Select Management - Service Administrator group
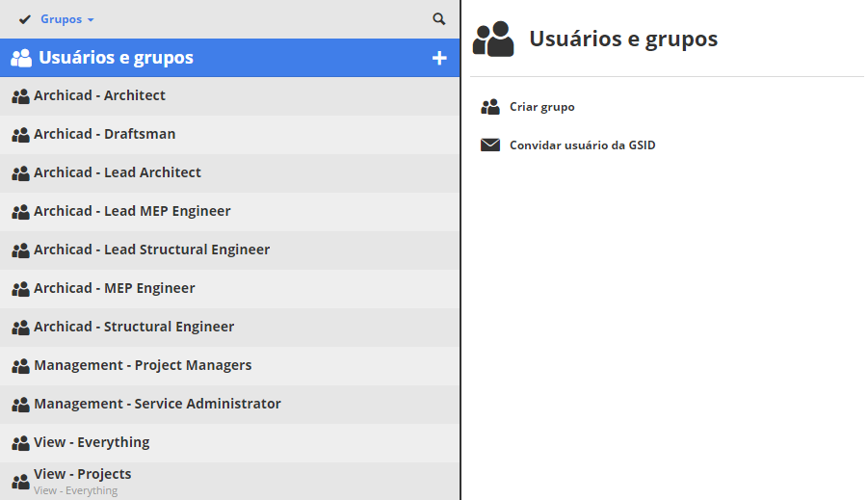The height and width of the screenshot is (500, 868). pos(157,405)
